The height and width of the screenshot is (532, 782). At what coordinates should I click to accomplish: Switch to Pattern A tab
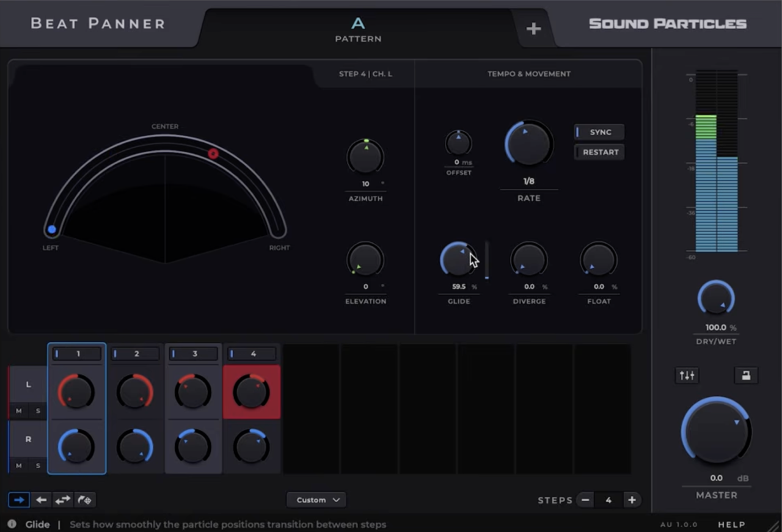[358, 29]
